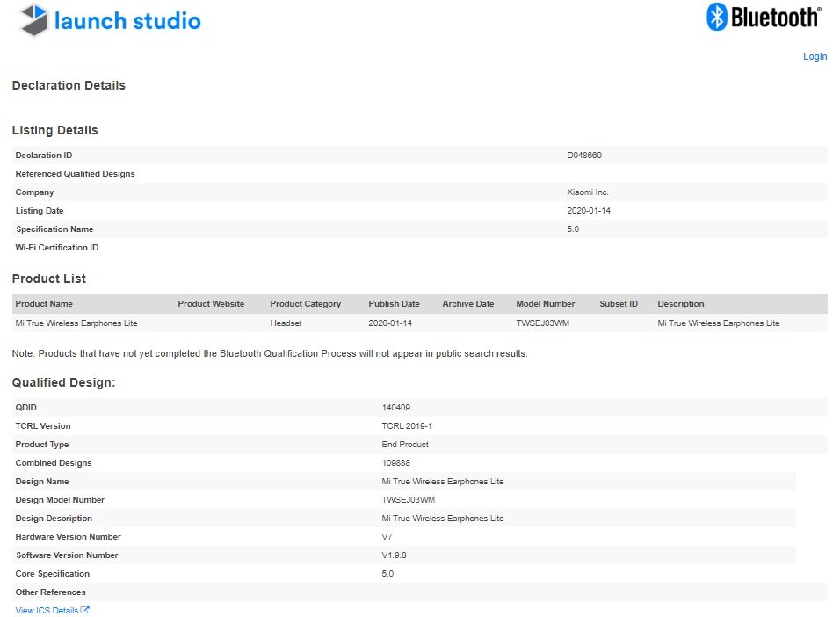Screen dimensions: 840x617
Task: Select the Description column header
Action: pyautogui.click(x=681, y=304)
